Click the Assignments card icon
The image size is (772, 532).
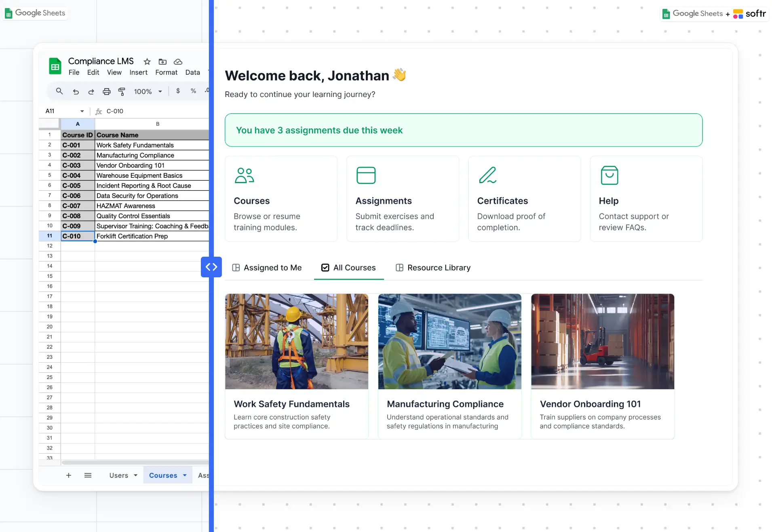click(366, 175)
